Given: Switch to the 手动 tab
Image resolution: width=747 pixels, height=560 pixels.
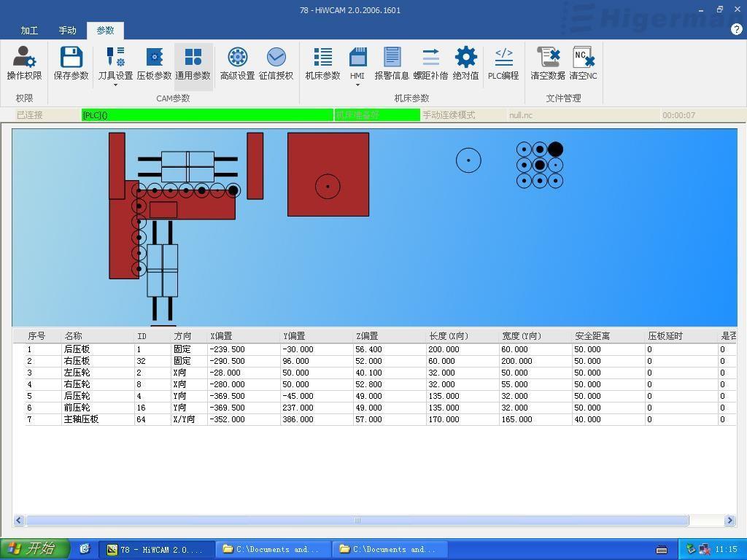Looking at the screenshot, I should tap(67, 31).
